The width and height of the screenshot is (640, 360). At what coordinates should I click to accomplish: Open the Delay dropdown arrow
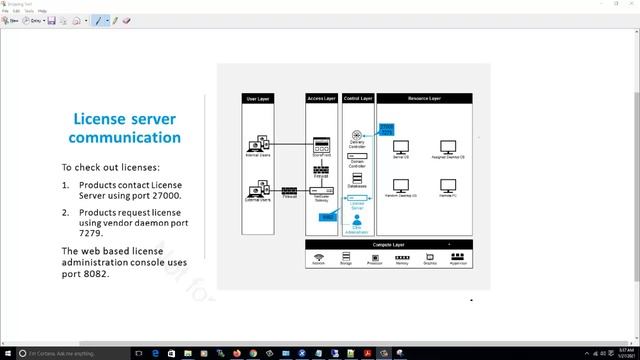pyautogui.click(x=44, y=20)
